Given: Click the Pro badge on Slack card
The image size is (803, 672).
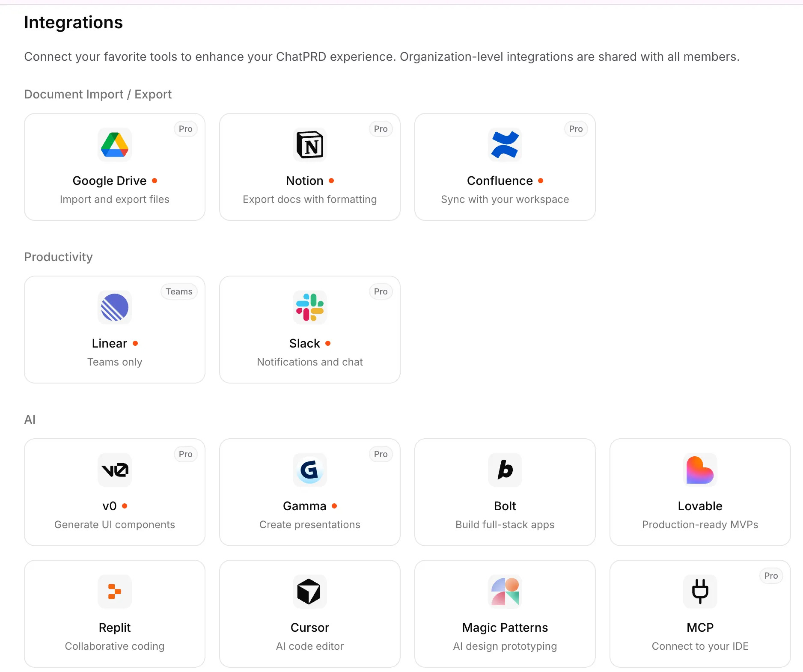Looking at the screenshot, I should 381,291.
